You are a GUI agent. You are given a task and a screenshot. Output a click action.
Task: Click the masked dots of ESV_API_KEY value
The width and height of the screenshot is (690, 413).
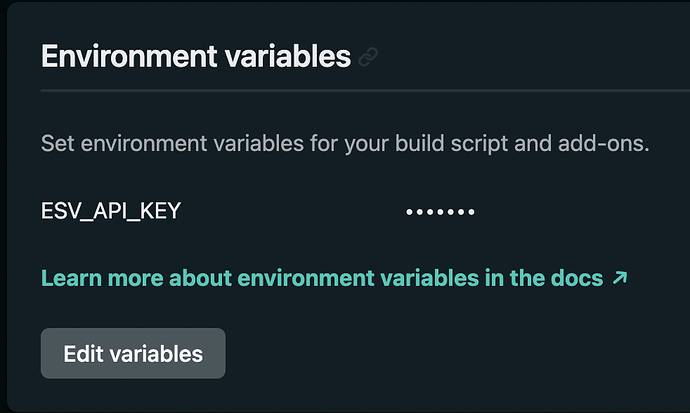click(440, 212)
